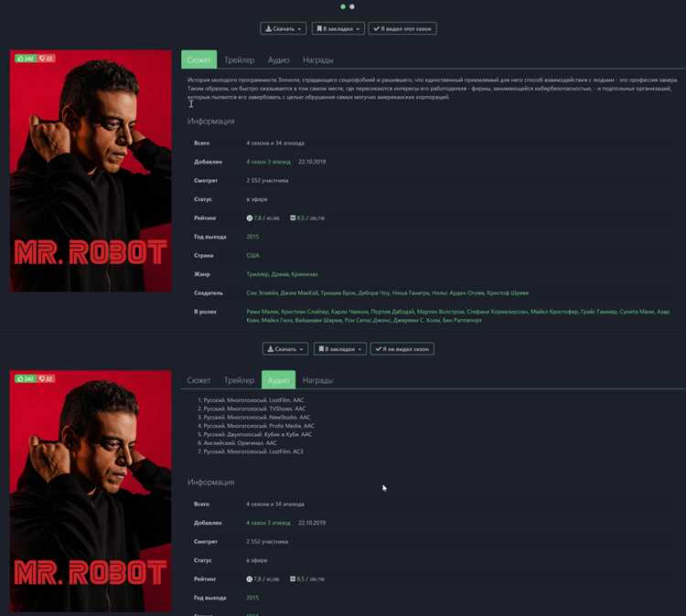Toggle the 'Я видел этот сезон' watched button
The height and width of the screenshot is (616, 686).
coord(402,28)
